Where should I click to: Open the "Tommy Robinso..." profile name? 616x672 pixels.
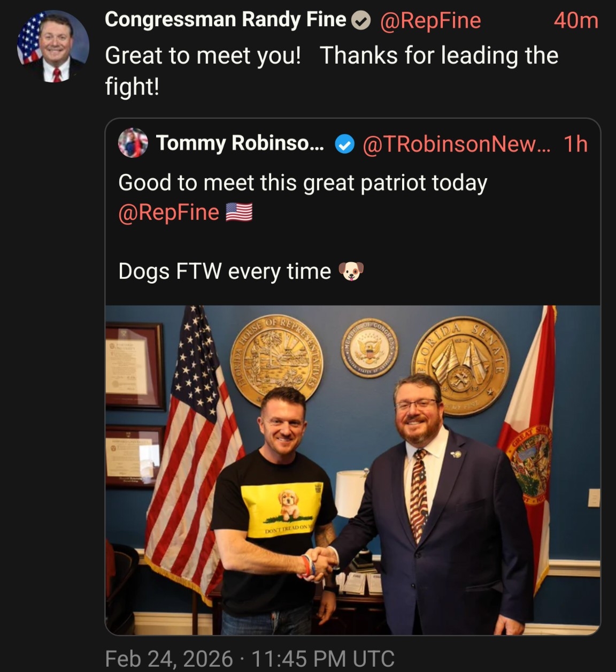(x=240, y=143)
